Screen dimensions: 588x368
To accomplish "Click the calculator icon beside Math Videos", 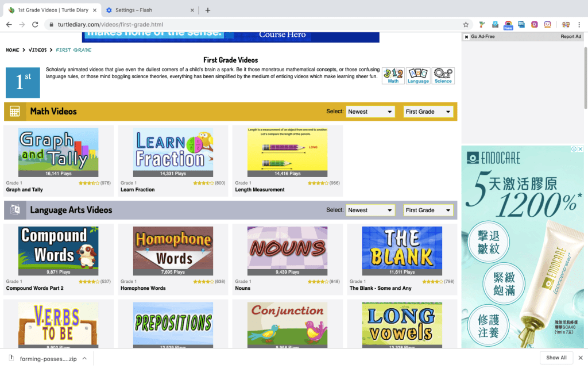I will 15,112.
